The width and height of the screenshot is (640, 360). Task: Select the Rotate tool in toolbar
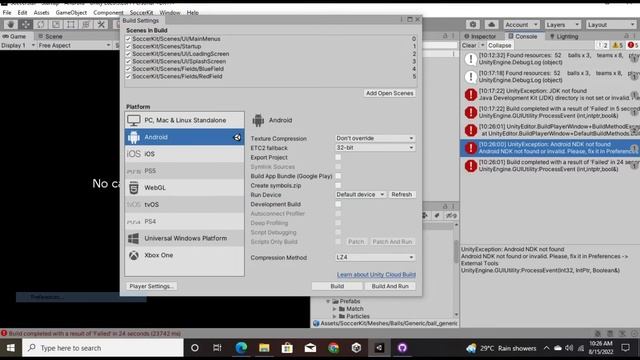pos(41,24)
